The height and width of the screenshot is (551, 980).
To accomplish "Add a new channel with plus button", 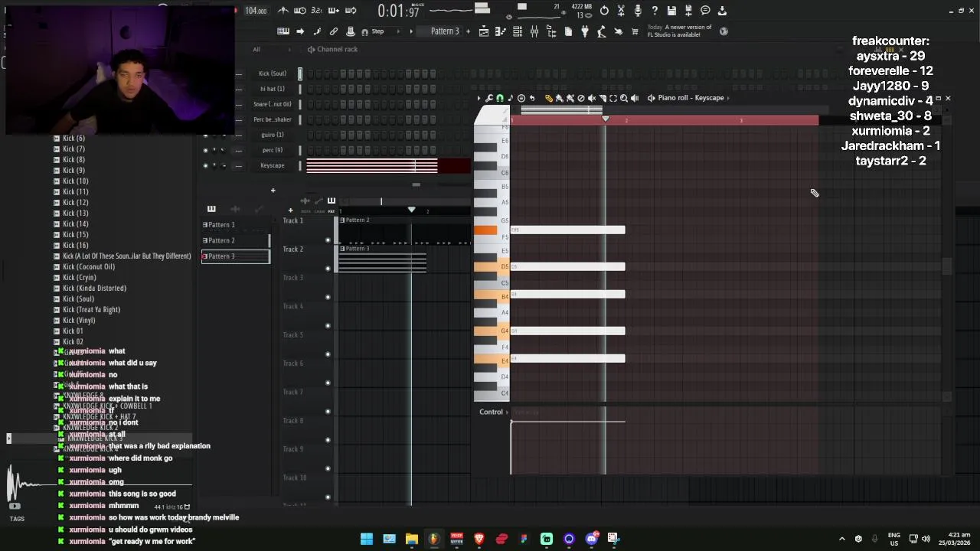I will pos(273,191).
